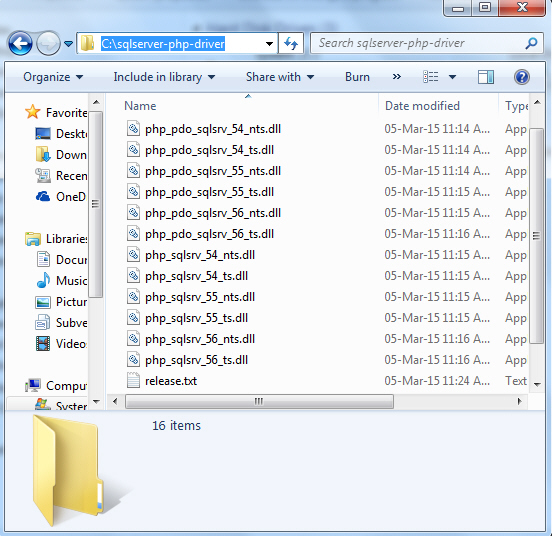The width and height of the screenshot is (552, 536).
Task: Open Include in library menu
Action: (x=164, y=77)
